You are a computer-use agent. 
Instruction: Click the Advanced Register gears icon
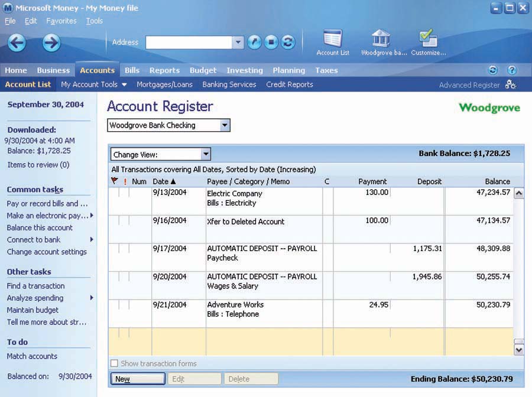(511, 84)
